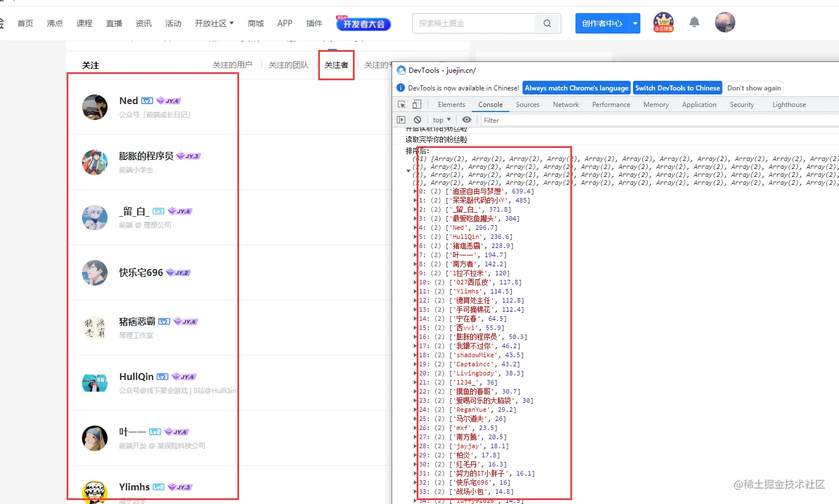Show the console sidebar

pos(401,119)
